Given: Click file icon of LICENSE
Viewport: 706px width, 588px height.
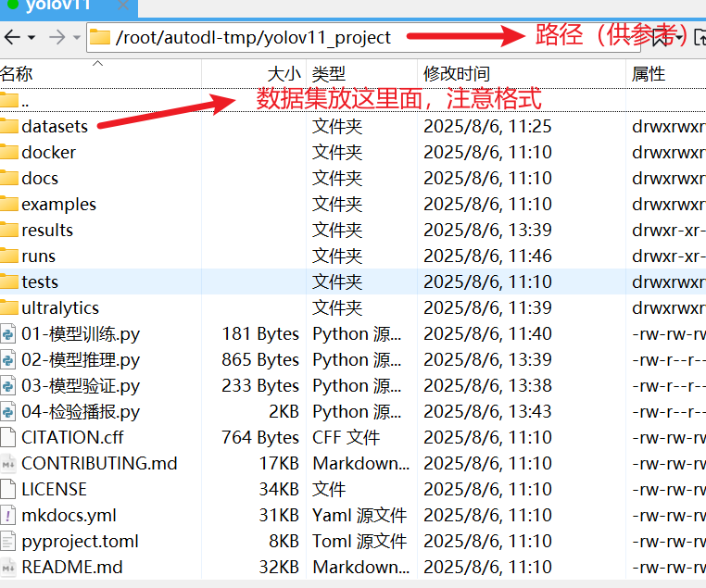Looking at the screenshot, I should 7,489.
